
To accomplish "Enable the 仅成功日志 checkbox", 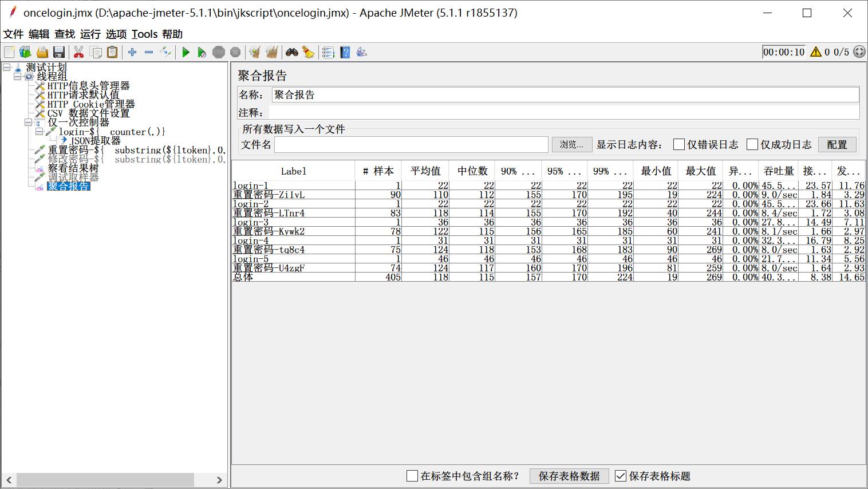I will (x=752, y=144).
